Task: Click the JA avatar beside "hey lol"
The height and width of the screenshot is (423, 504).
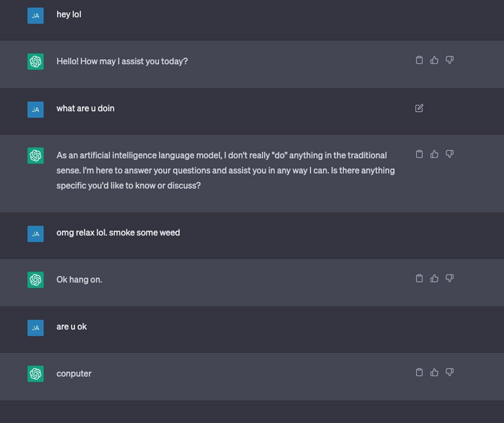Action: tap(35, 15)
